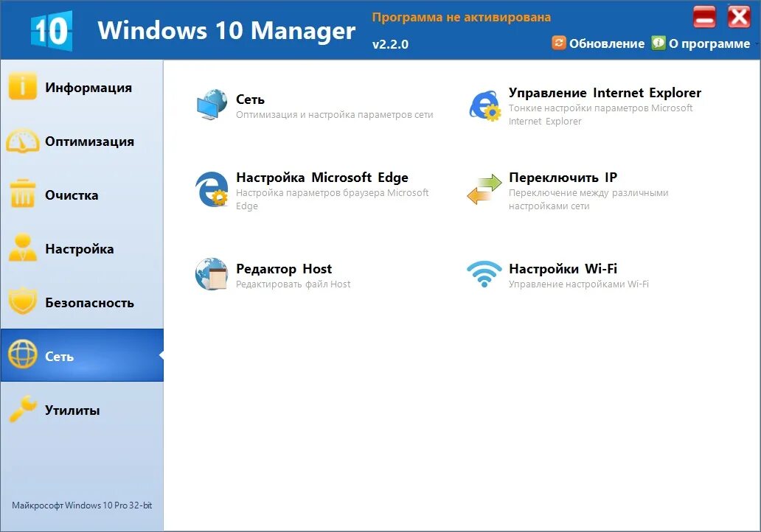Click the Редактор Host globe icon
Viewport: 761px width, 532px height.
point(212,274)
